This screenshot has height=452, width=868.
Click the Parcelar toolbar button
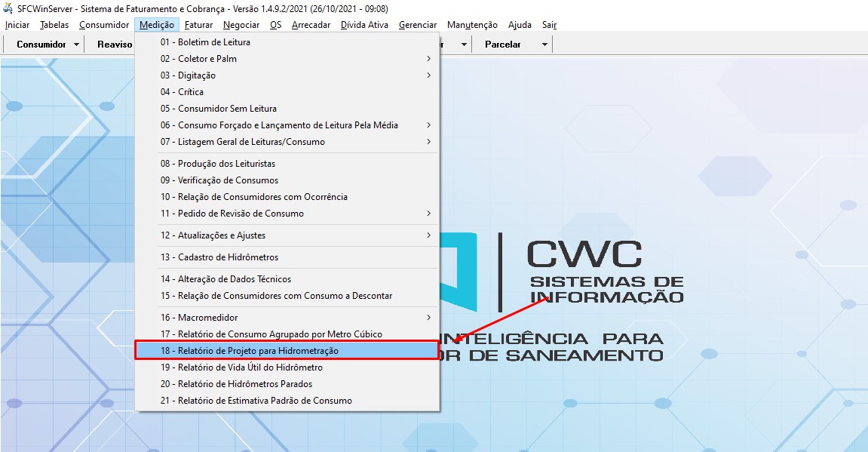(503, 45)
